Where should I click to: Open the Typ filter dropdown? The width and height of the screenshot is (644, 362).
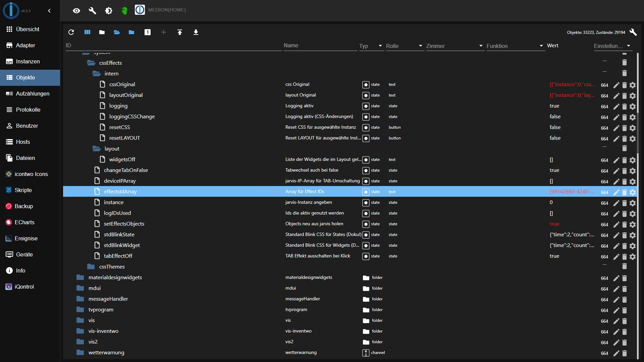click(x=372, y=46)
